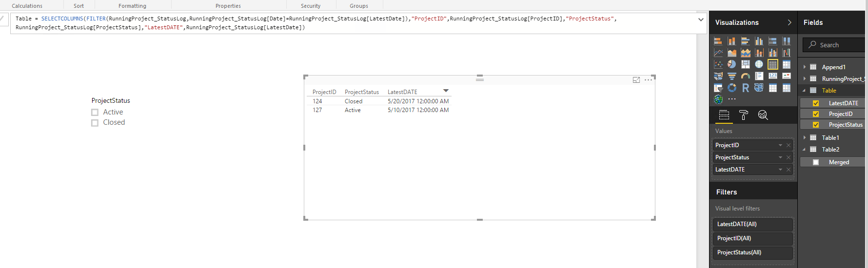868x268 pixels.
Task: Select the Card (123) visualization
Action: [773, 76]
